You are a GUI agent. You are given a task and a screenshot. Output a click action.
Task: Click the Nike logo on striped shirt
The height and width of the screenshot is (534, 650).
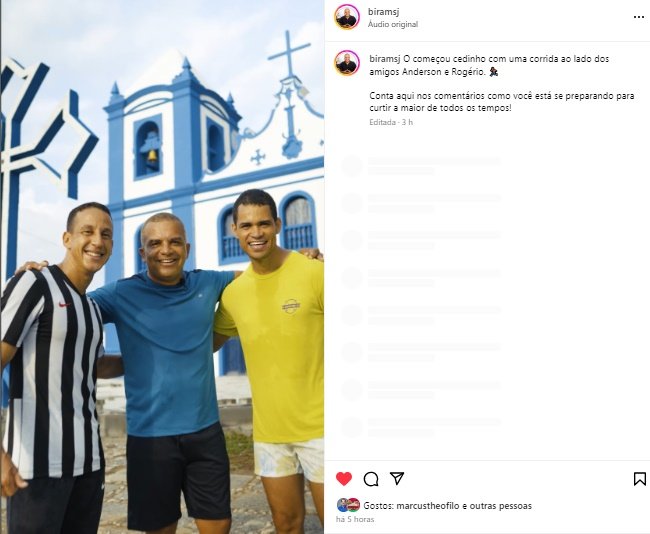click(x=64, y=305)
